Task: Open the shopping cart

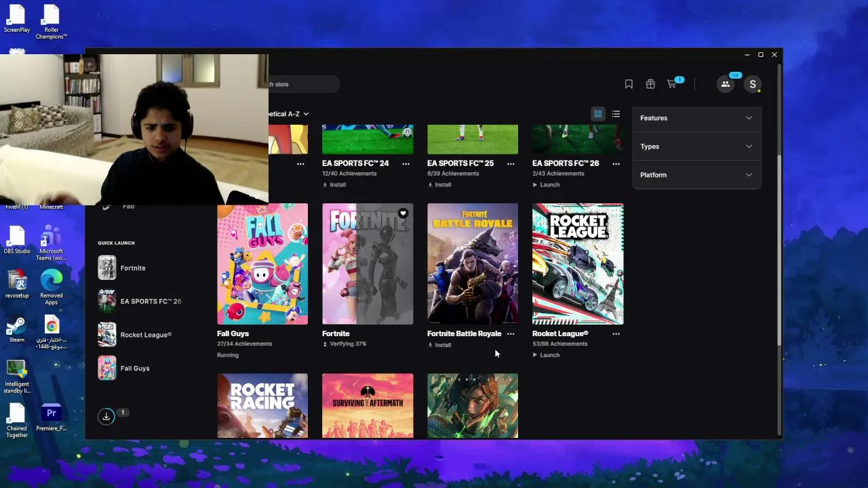Action: (672, 84)
